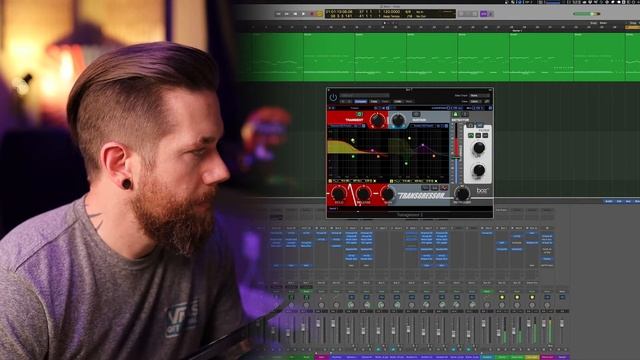Image resolution: width=640 pixels, height=360 pixels.
Task: Select the green filter shape button
Action: coord(471,135)
